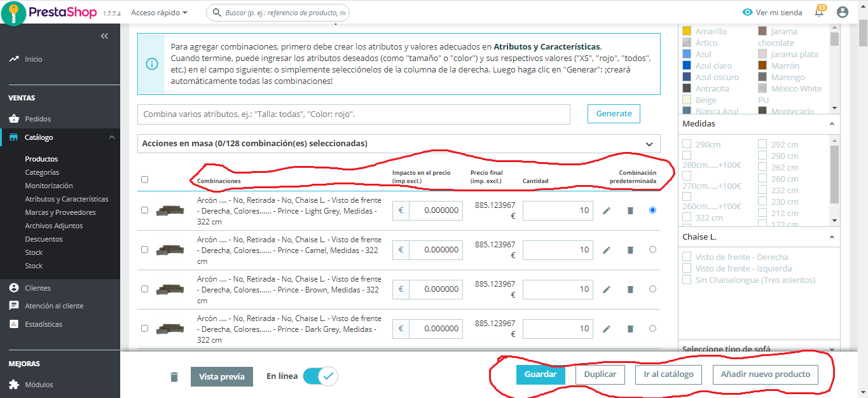Click the Clientes person icon
This screenshot has width=868, height=398.
click(14, 288)
